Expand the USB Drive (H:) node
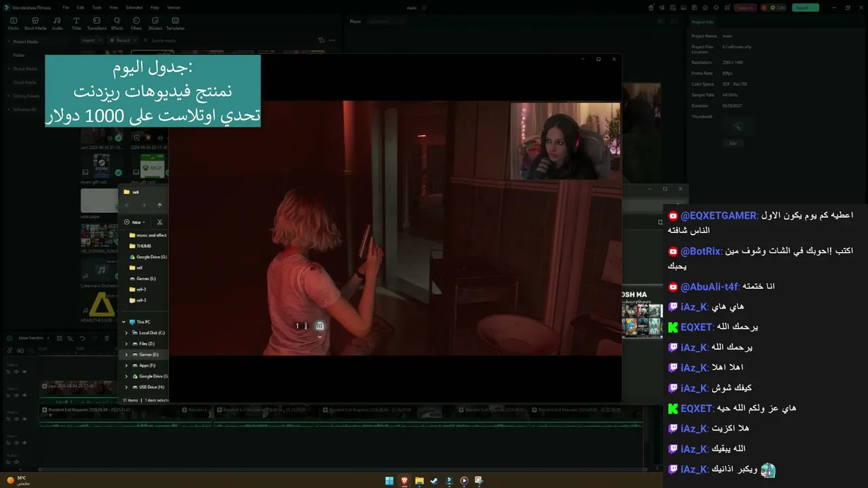The height and width of the screenshot is (488, 868). 126,387
